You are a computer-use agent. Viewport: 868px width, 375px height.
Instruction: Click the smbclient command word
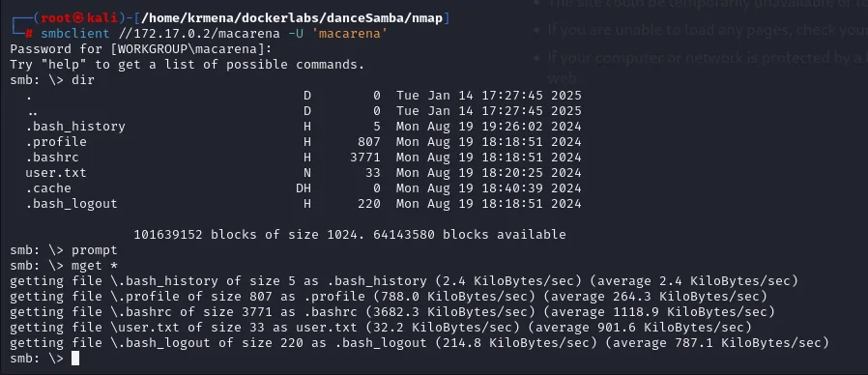(x=75, y=34)
